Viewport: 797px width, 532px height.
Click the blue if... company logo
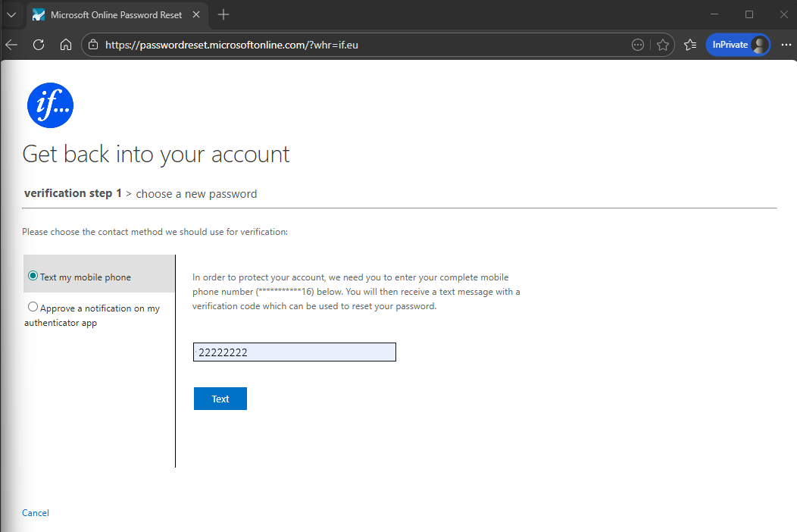(50, 105)
